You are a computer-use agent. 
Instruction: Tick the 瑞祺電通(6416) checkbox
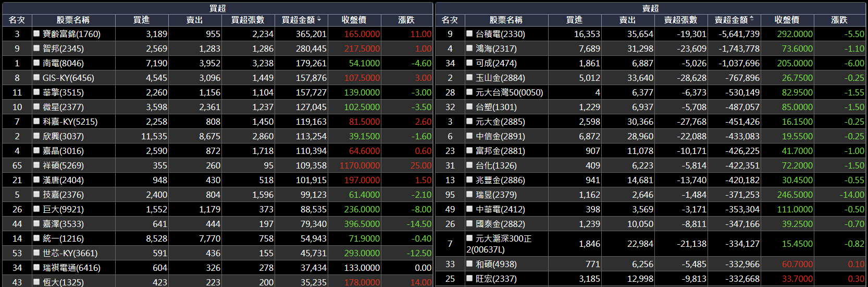tap(36, 267)
